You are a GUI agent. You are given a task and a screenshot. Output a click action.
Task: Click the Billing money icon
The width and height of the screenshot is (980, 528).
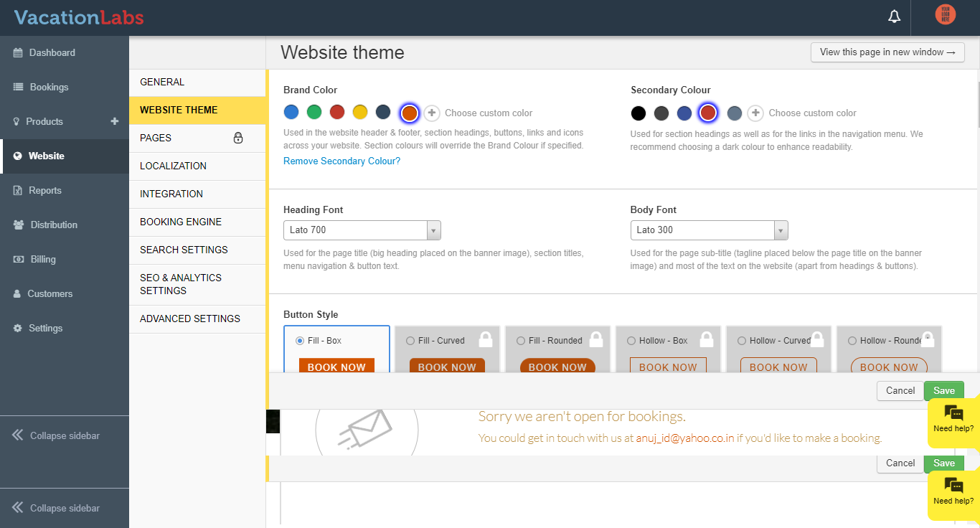[x=18, y=259]
